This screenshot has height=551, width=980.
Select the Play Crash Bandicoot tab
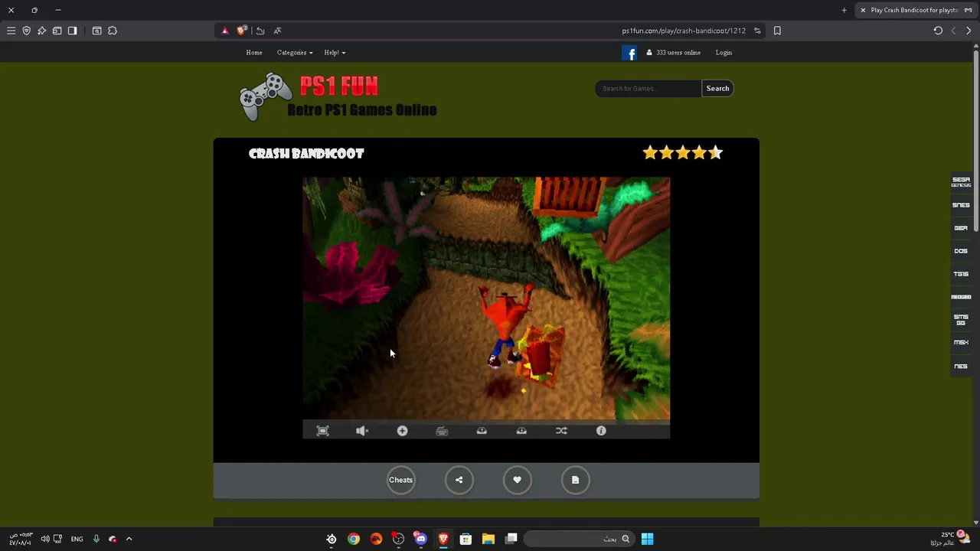(x=915, y=10)
